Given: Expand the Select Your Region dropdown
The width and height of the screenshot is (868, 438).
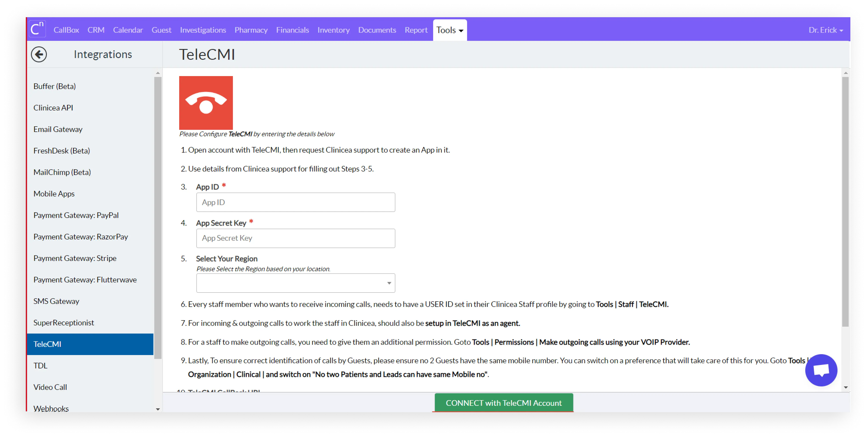Looking at the screenshot, I should point(295,283).
